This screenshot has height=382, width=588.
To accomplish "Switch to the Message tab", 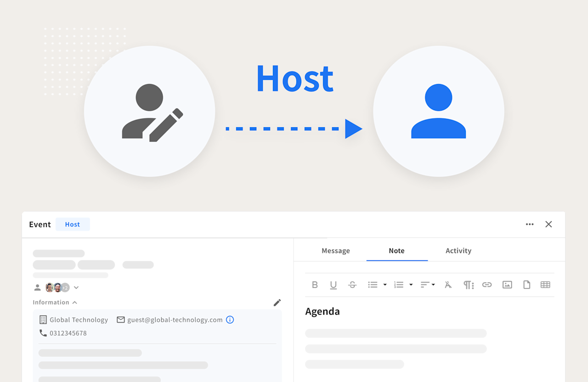I will tap(336, 251).
